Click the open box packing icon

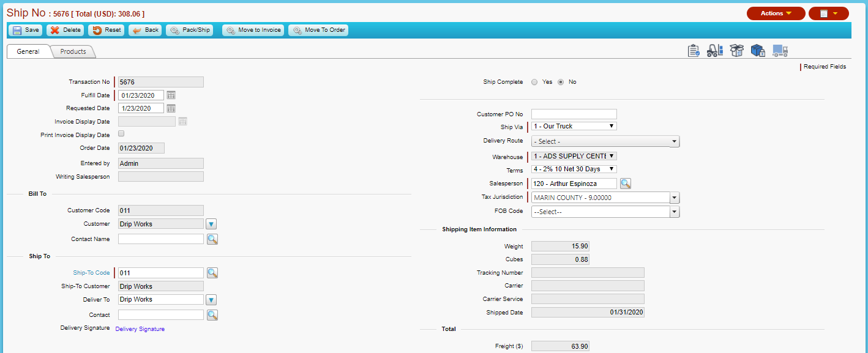point(736,51)
